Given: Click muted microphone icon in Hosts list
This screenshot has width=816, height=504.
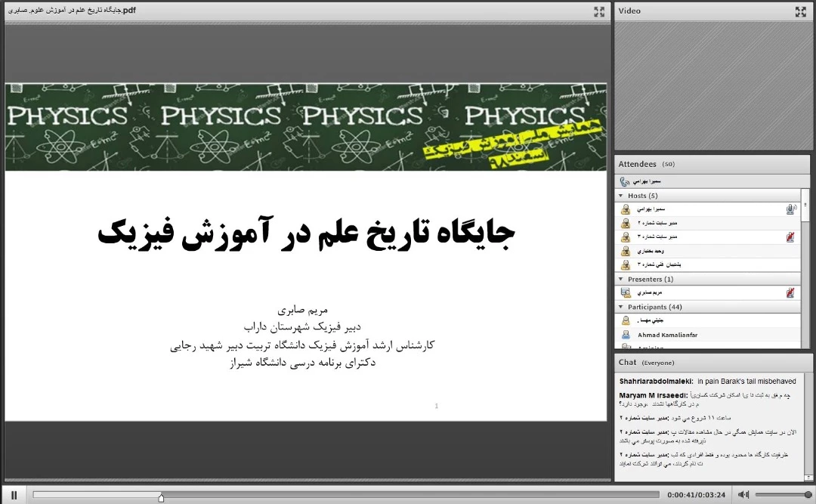Looking at the screenshot, I should coord(790,237).
